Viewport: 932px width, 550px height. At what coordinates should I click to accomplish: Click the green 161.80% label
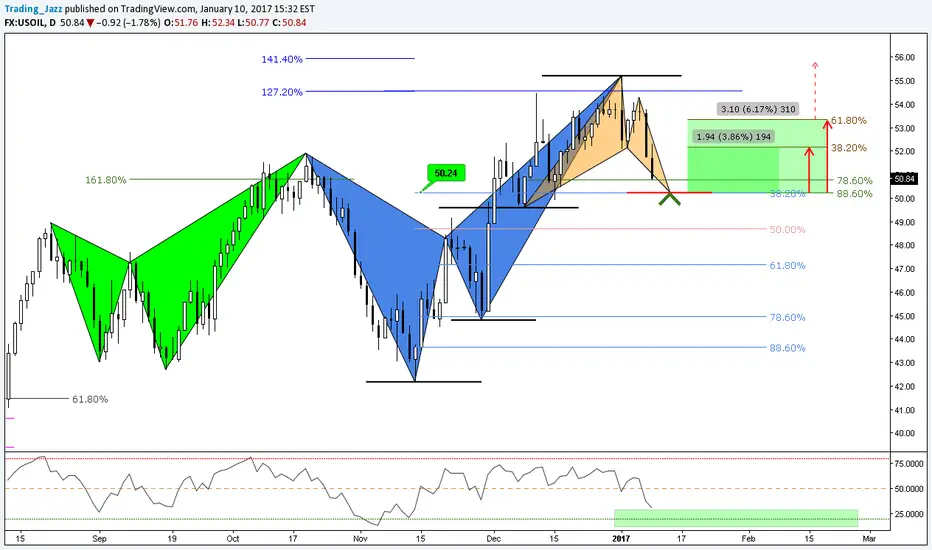pyautogui.click(x=106, y=180)
